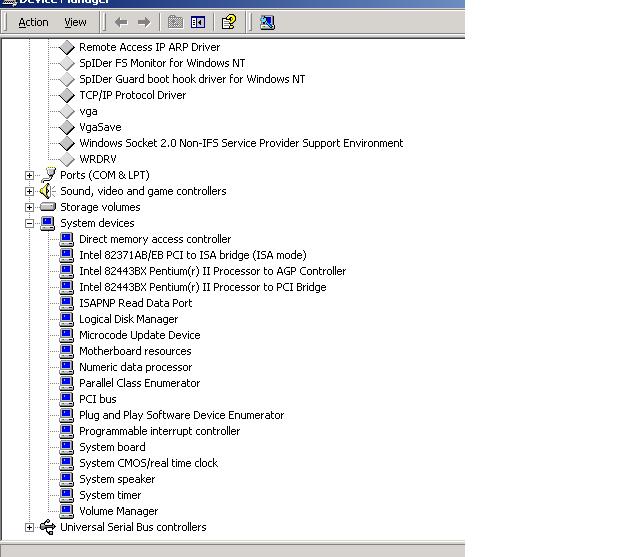This screenshot has width=640, height=557.
Task: Select System CMOS/real time clock
Action: coord(149,463)
